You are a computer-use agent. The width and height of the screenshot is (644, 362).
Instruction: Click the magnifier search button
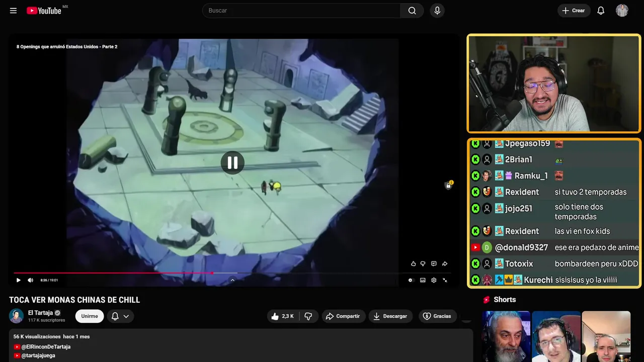412,11
